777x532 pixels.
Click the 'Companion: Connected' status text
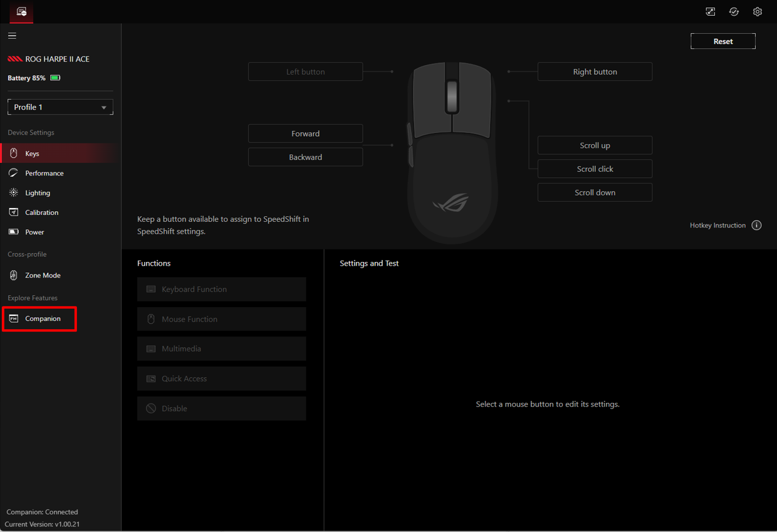click(42, 512)
